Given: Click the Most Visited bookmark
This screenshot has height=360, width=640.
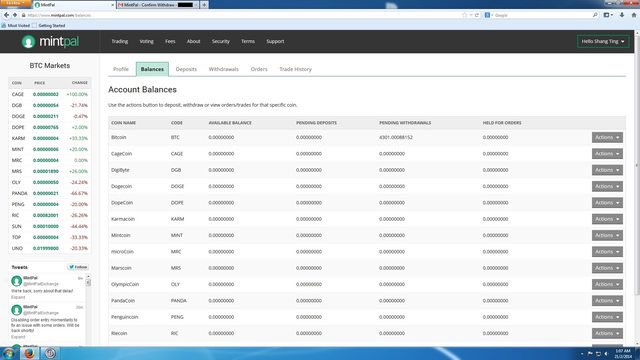Looking at the screenshot, I should click(16, 25).
